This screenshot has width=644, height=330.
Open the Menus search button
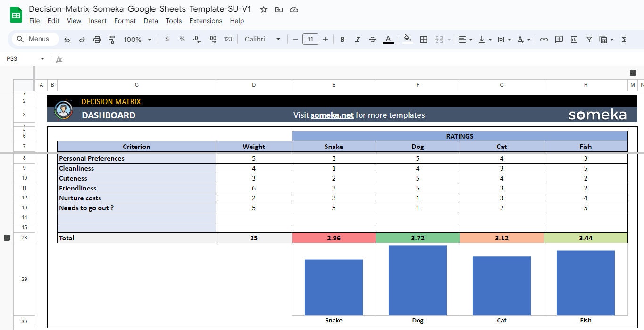click(33, 39)
